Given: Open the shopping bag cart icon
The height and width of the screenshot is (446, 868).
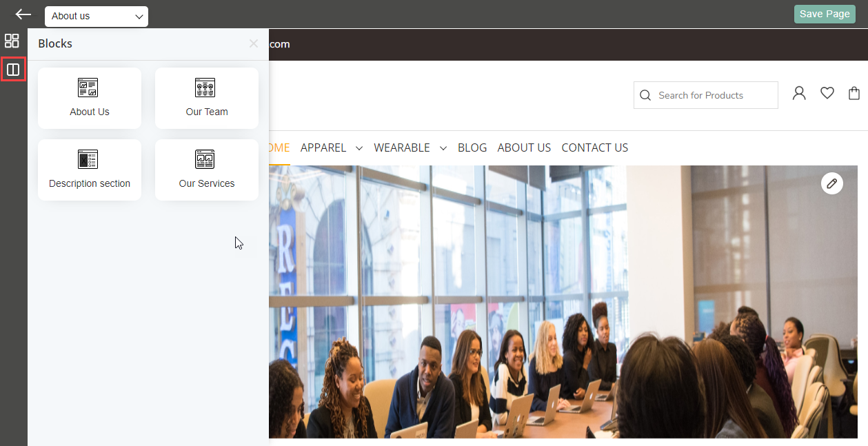Looking at the screenshot, I should point(854,93).
